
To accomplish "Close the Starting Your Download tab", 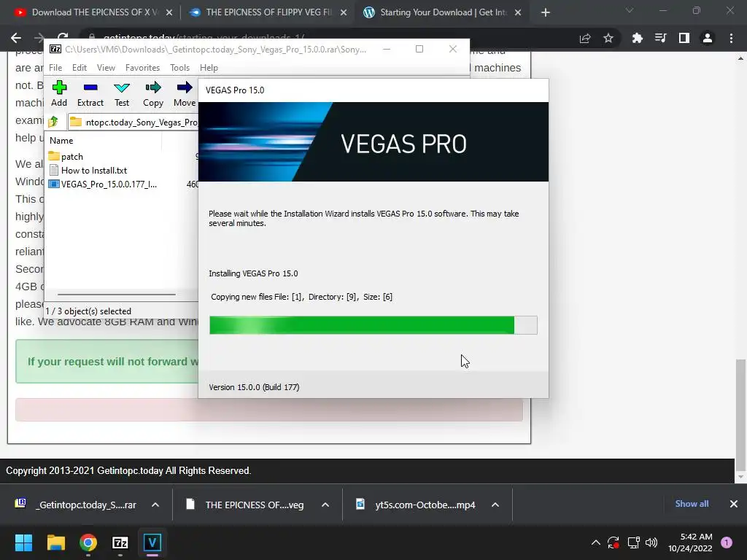I will [x=518, y=12].
